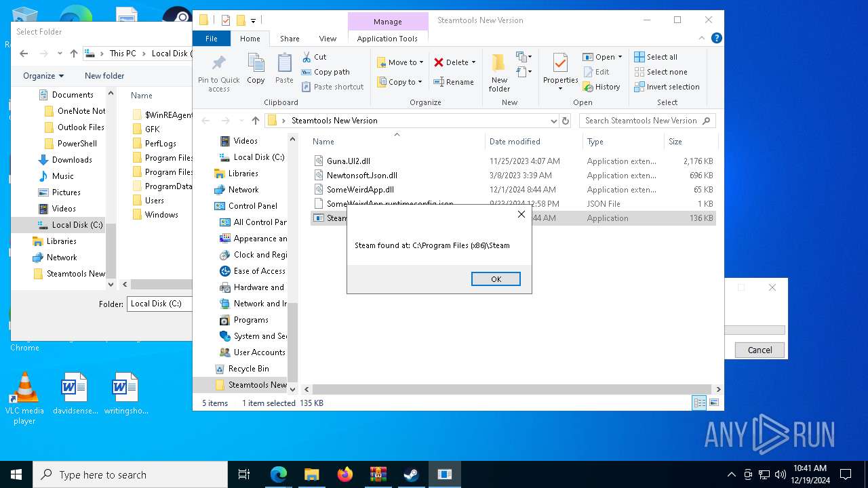Show hidden system tray icons

coord(731,474)
